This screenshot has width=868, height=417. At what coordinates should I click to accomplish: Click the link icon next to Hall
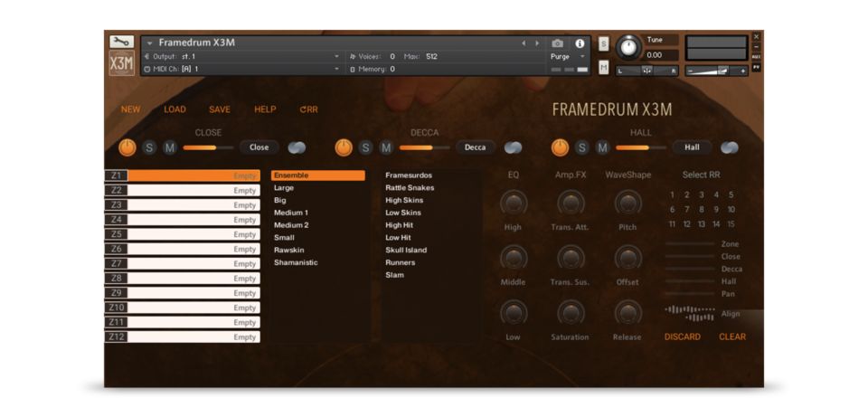pos(730,147)
